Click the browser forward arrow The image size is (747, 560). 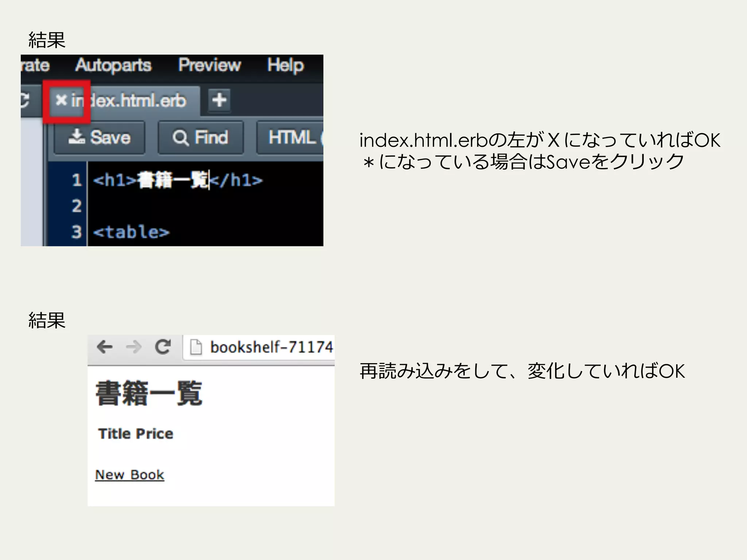133,347
